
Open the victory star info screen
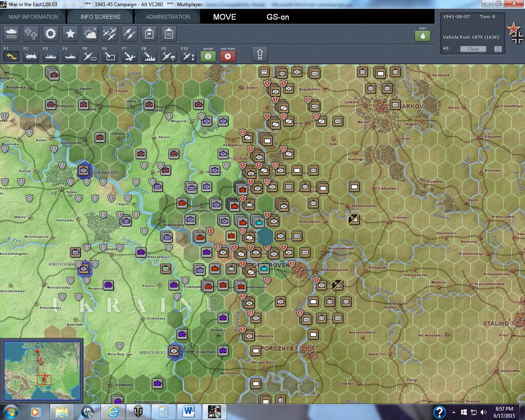(70, 34)
